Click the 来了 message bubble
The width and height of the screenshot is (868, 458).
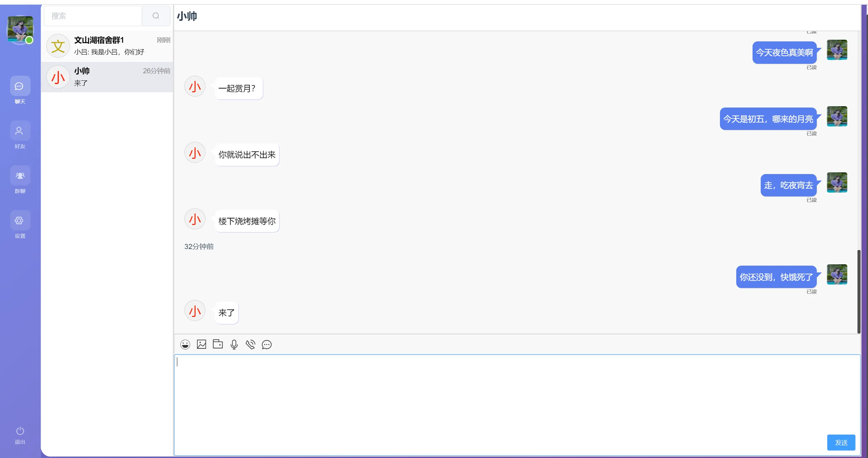click(227, 312)
